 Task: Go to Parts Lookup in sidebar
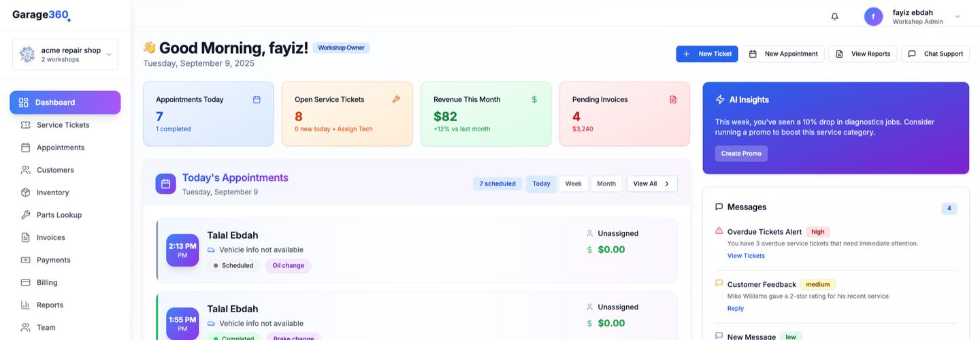point(59,215)
